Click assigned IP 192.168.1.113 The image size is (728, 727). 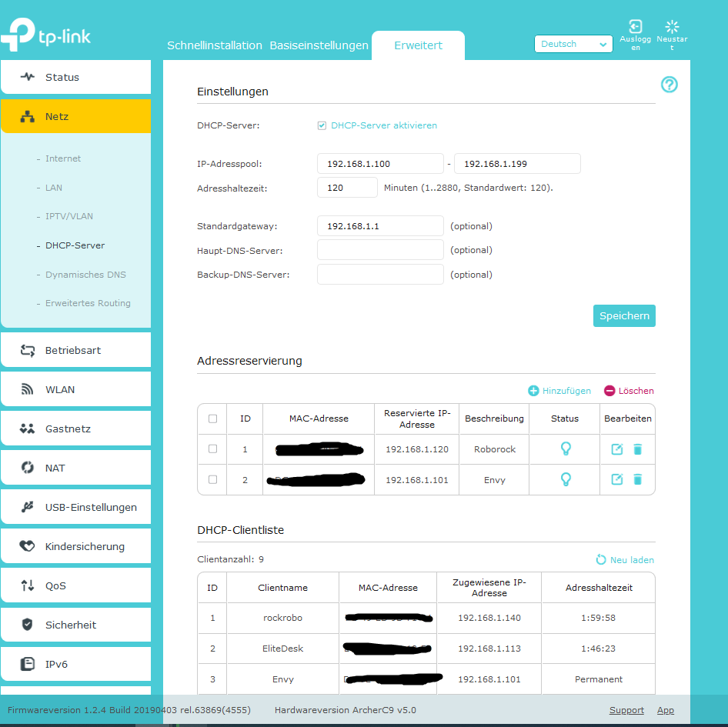pyautogui.click(x=489, y=648)
